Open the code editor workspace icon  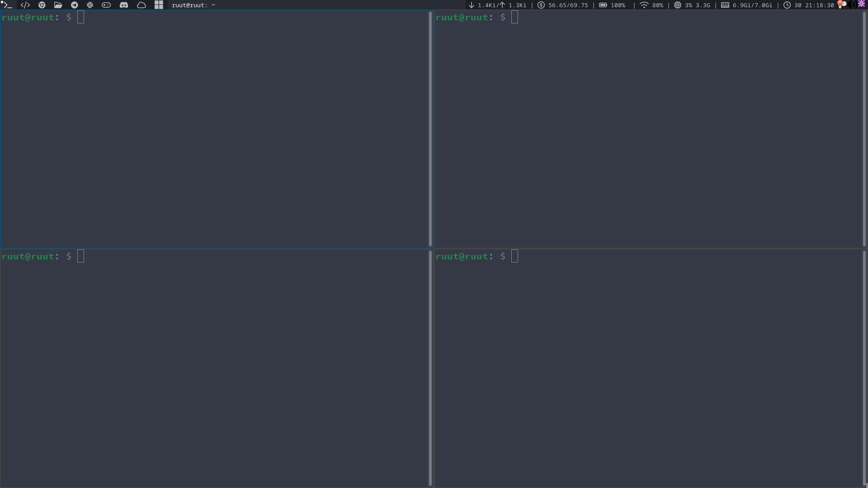[x=25, y=5]
